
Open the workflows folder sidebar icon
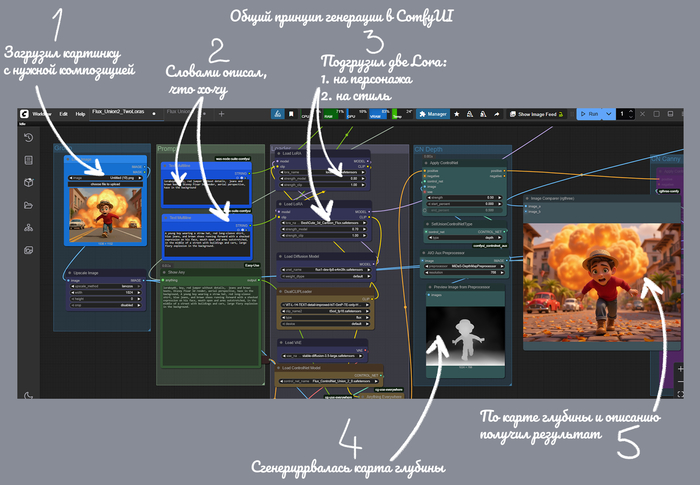29,204
